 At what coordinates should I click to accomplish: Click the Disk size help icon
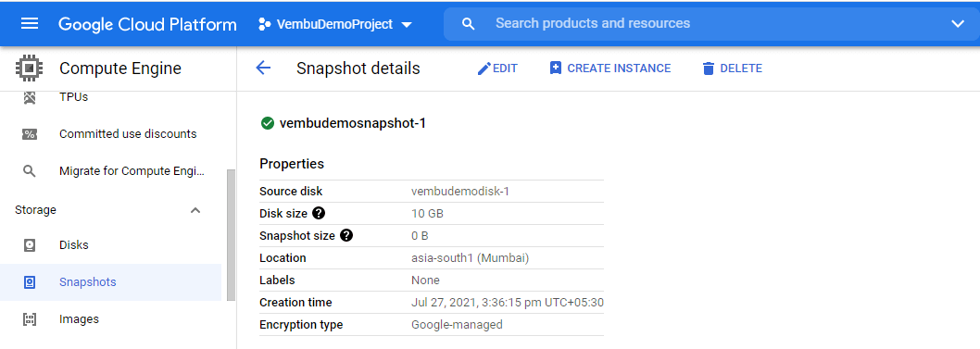point(318,214)
